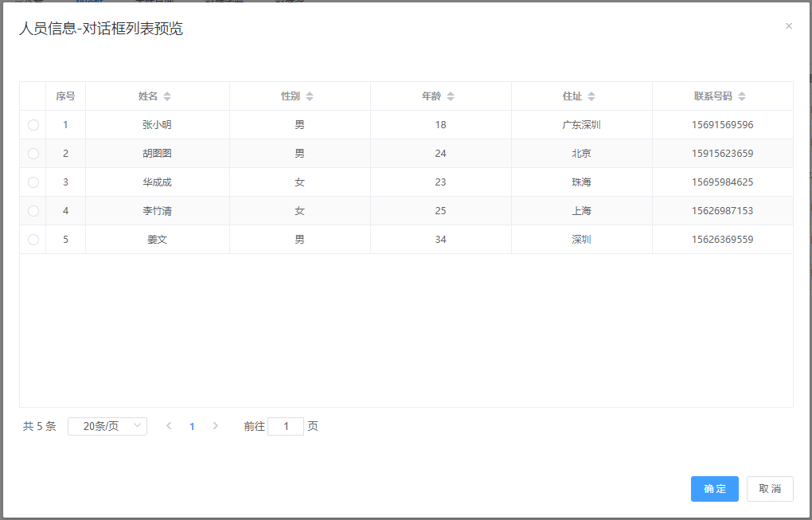Choose the row radio for 华成成
This screenshot has width=812, height=520.
(33, 182)
